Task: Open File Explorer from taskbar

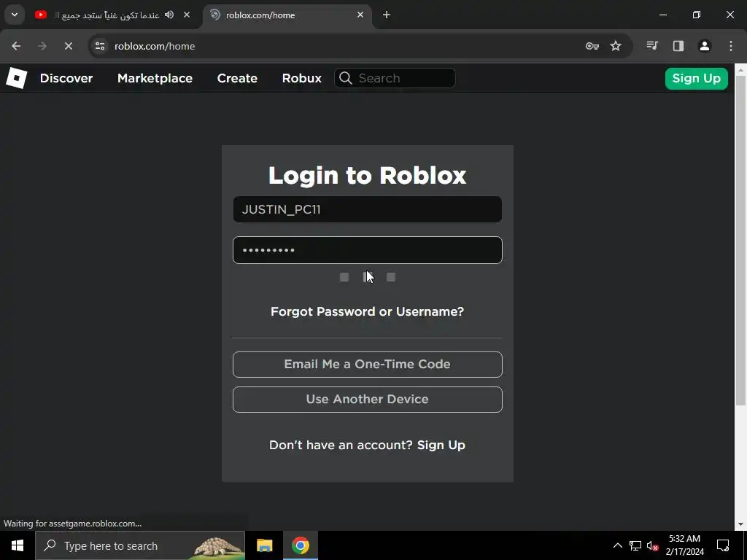Action: [x=264, y=545]
